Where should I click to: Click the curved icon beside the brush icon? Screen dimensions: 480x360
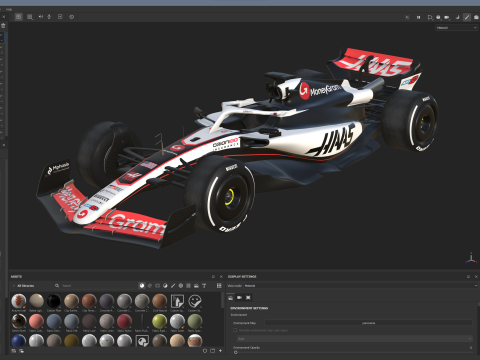click(x=457, y=17)
